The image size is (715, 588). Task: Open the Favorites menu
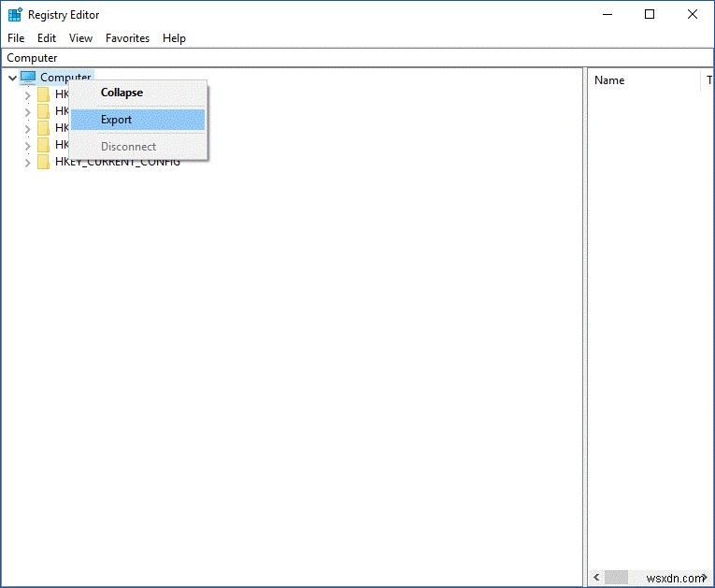tap(127, 38)
